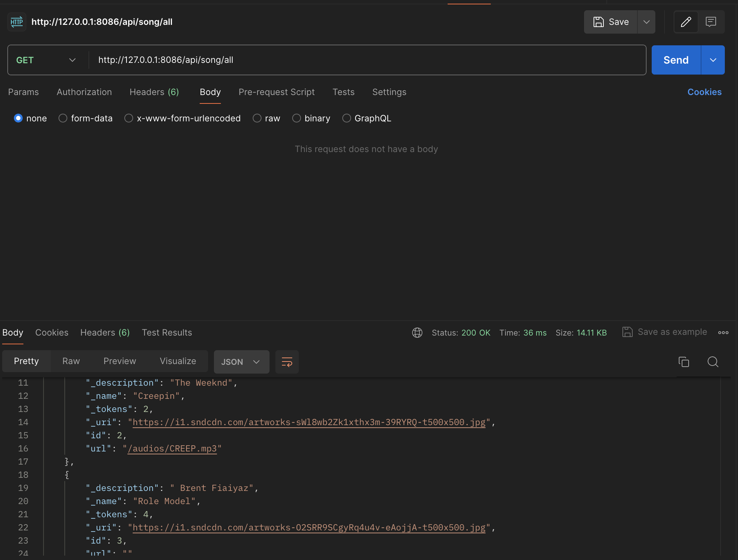Expand the Send options chevron

(713, 60)
